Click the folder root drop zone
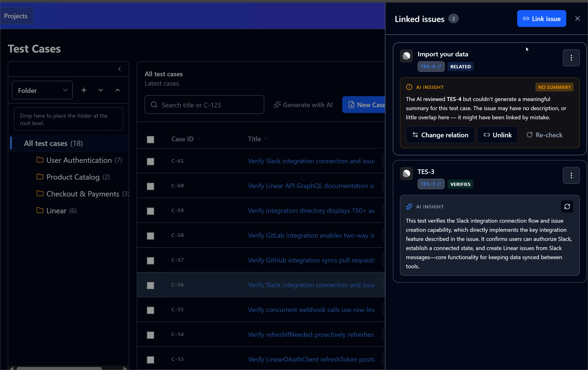 coord(68,119)
